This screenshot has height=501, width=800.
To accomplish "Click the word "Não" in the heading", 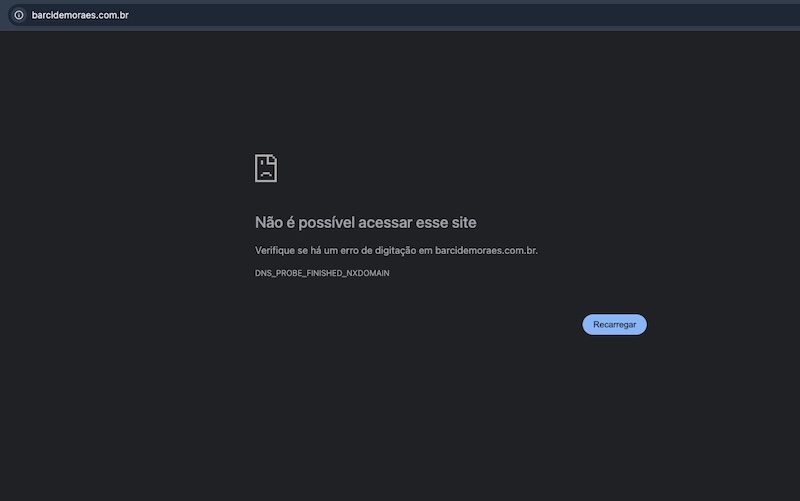I will [x=270, y=222].
